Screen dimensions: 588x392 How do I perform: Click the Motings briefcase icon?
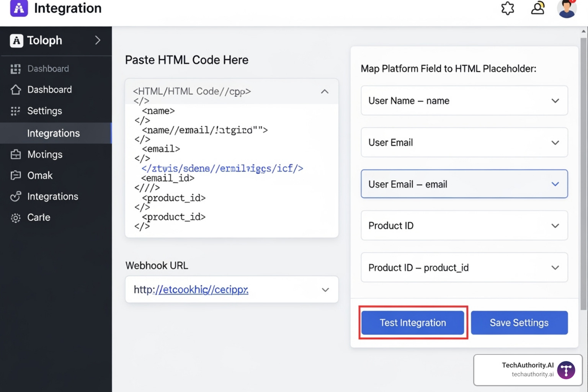point(16,154)
